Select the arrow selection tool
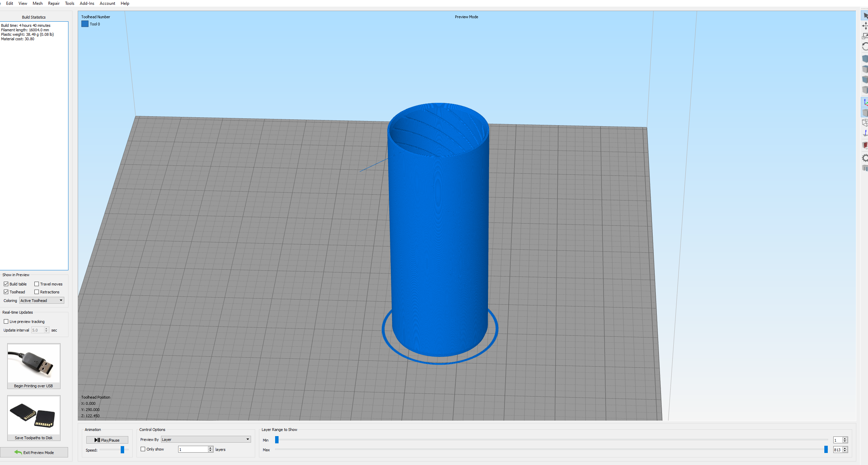The image size is (868, 465). (x=865, y=15)
